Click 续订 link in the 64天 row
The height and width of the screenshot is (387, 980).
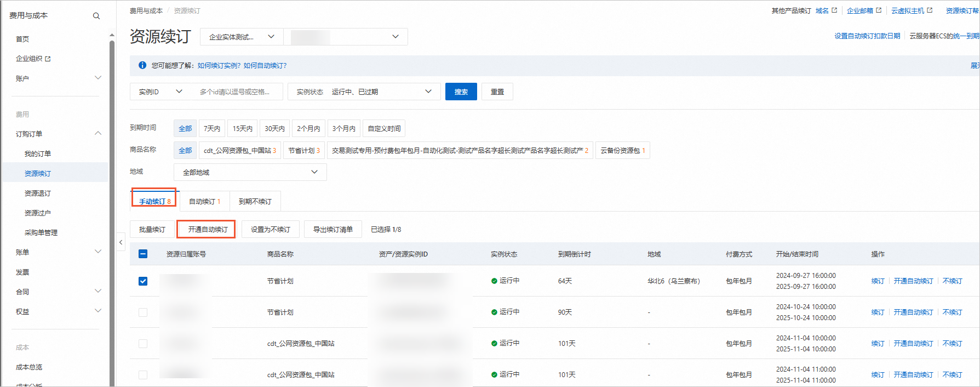[x=878, y=281]
